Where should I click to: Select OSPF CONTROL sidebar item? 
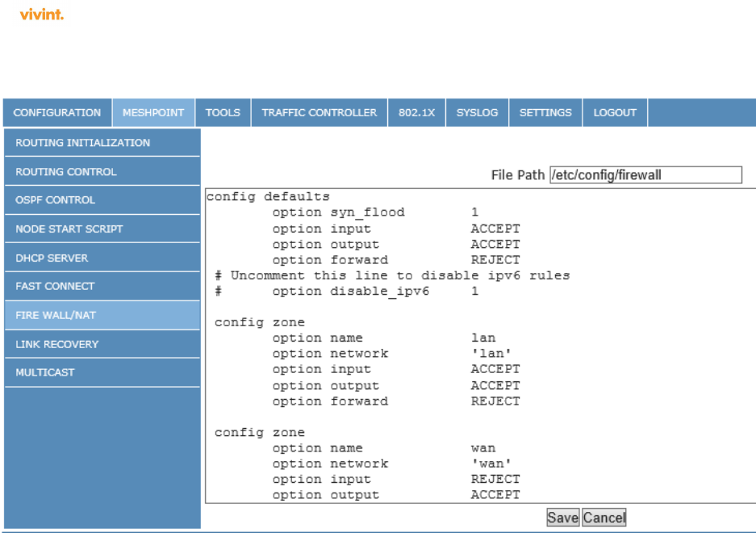click(x=102, y=200)
